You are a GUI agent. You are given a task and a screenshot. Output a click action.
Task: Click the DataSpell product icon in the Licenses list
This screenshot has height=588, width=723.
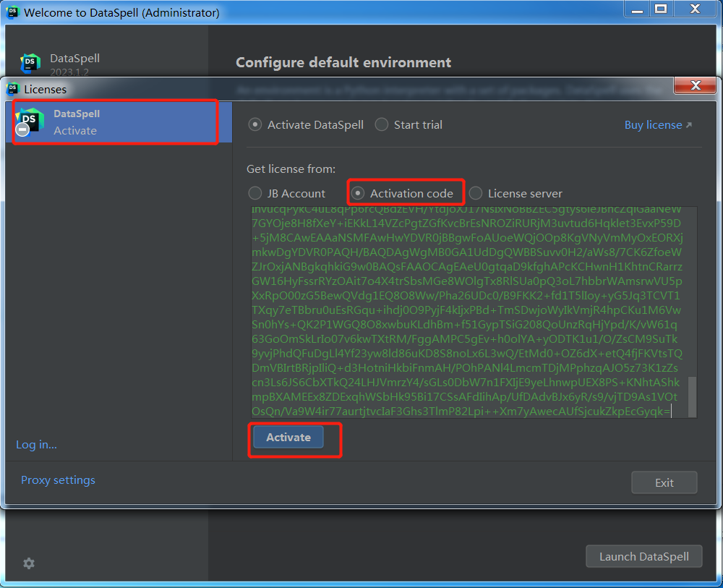[x=29, y=122]
